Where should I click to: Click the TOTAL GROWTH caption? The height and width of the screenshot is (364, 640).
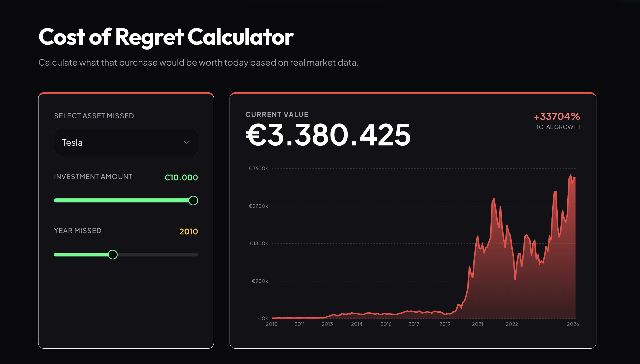click(x=558, y=127)
